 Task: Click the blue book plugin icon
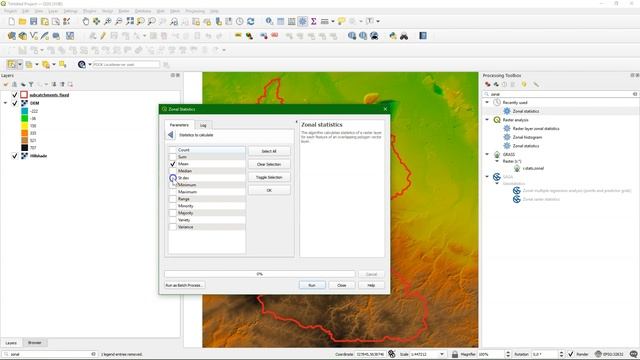click(x=423, y=36)
